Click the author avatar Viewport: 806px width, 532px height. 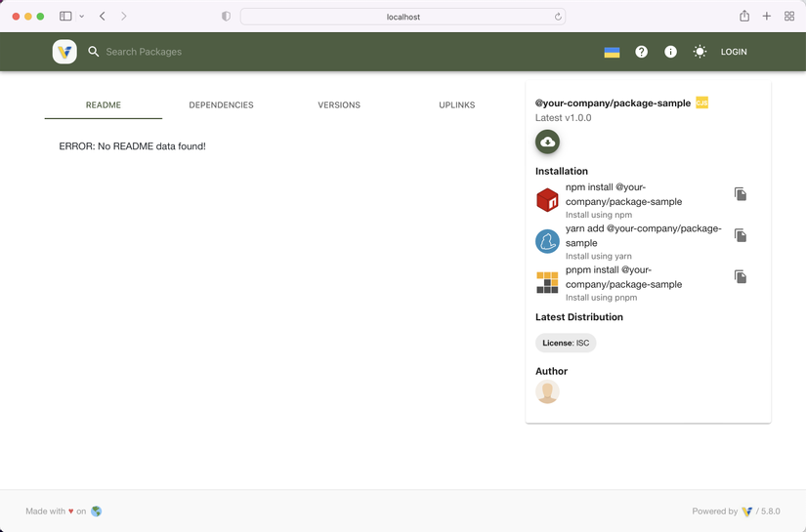point(547,391)
